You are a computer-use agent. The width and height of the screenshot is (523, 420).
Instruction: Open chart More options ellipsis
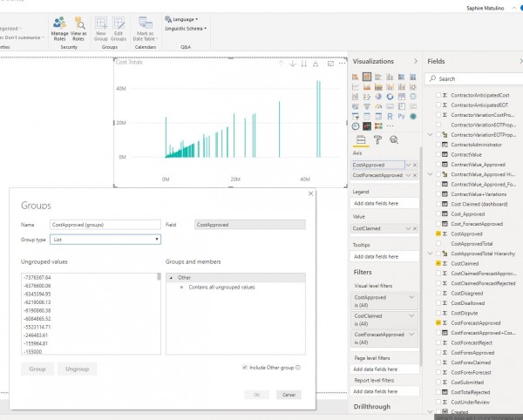[x=343, y=64]
